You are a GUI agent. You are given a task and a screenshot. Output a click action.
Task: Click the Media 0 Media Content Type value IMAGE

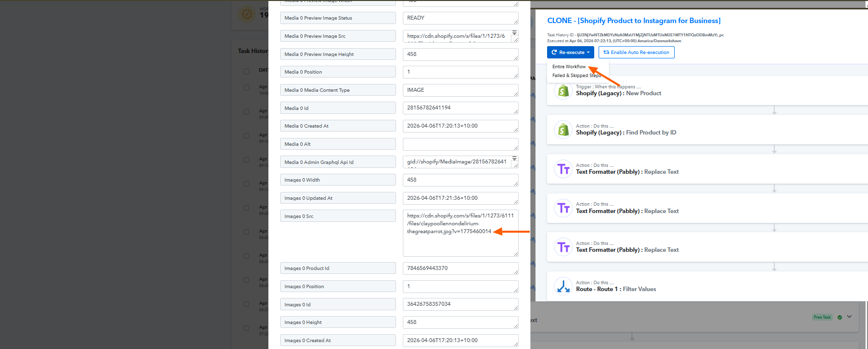[x=460, y=90]
